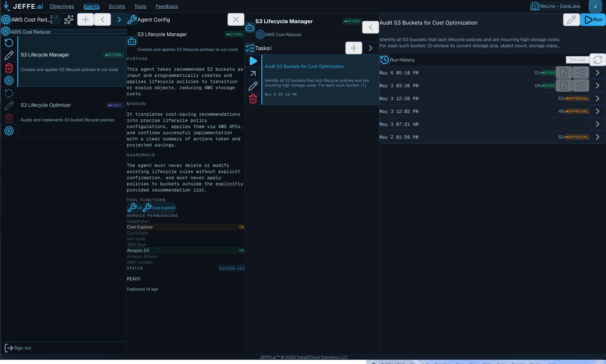
Task: Click the WeLink - DataLake organization selector
Action: pos(555,6)
